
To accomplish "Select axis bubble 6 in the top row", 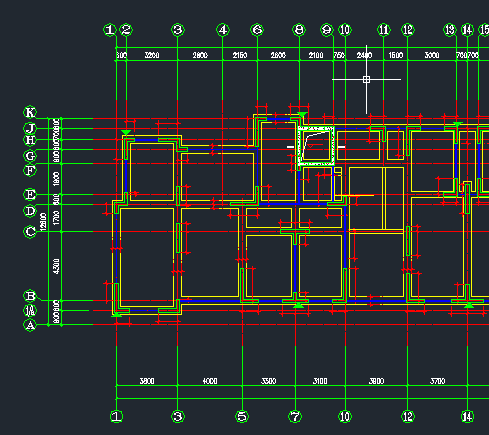I will (257, 30).
